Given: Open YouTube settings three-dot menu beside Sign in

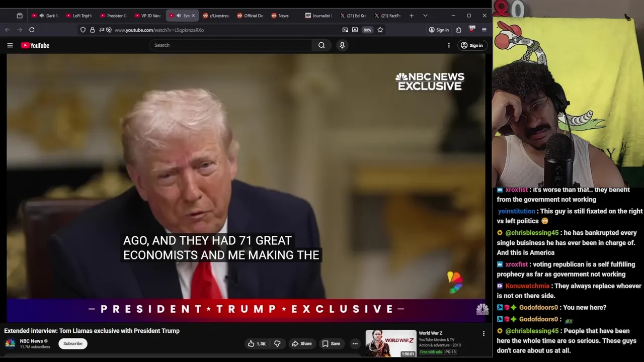Looking at the screenshot, I should [x=449, y=45].
